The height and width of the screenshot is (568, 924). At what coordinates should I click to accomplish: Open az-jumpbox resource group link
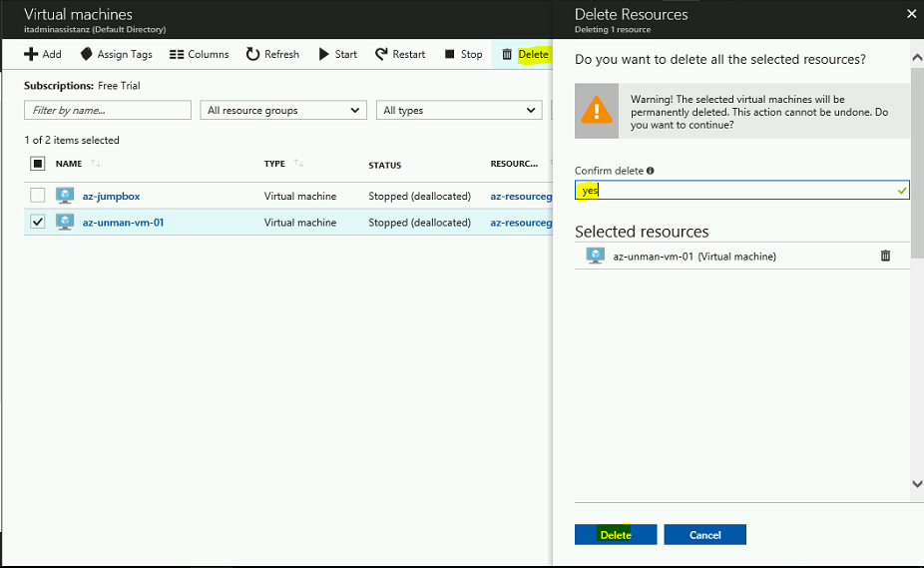point(522,196)
